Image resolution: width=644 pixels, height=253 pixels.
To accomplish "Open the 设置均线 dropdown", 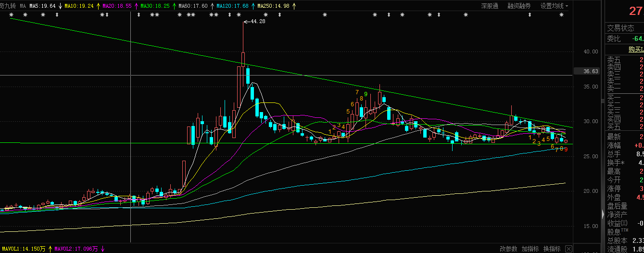I will [554, 6].
